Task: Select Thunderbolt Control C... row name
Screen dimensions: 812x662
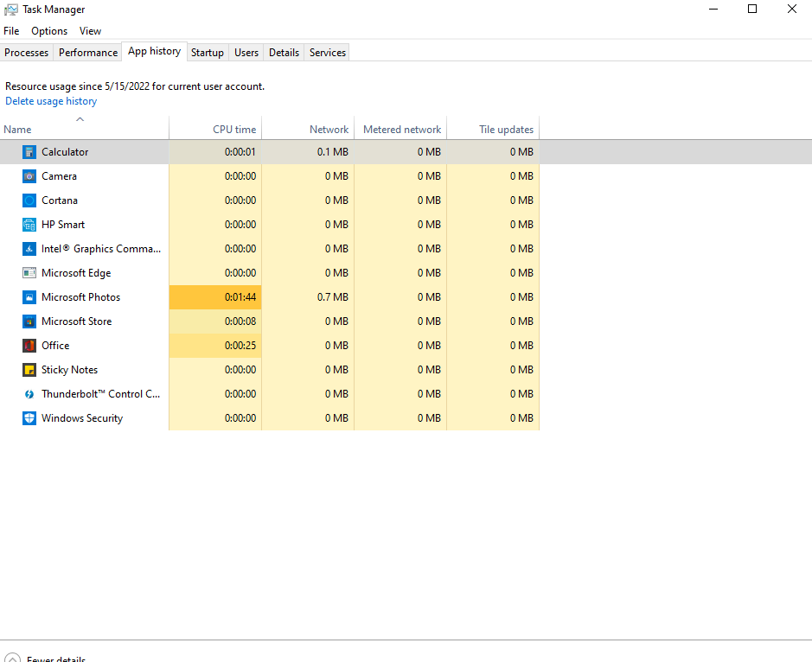Action: click(x=101, y=394)
